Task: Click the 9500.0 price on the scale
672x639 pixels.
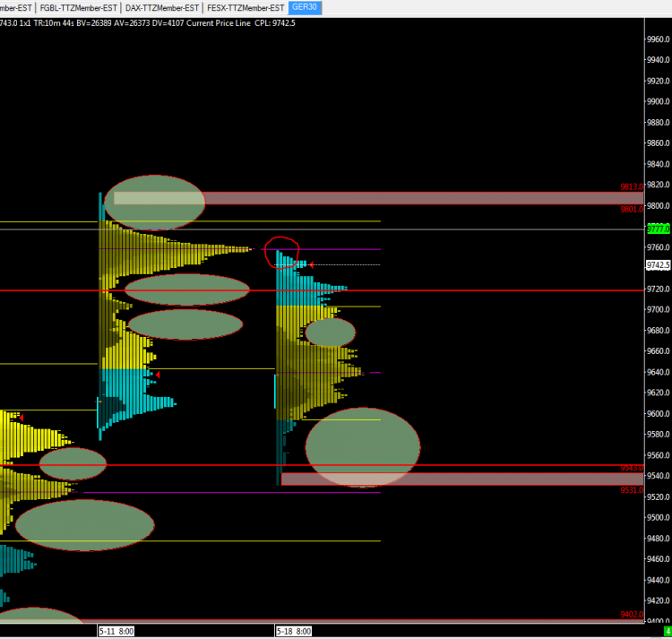Action: click(x=658, y=517)
